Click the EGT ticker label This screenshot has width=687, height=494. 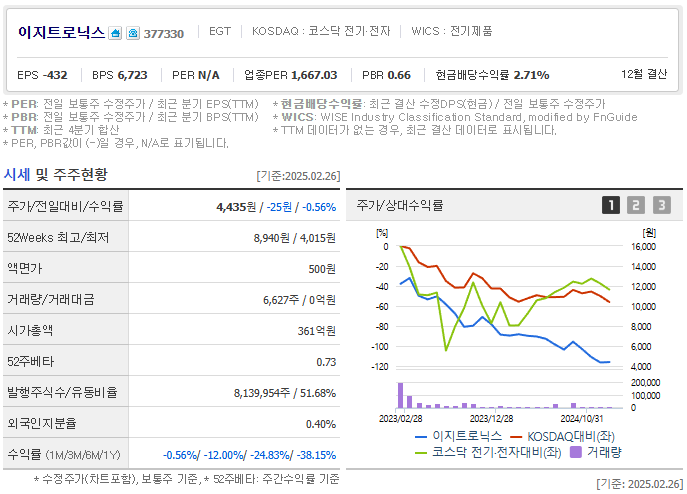click(x=220, y=31)
